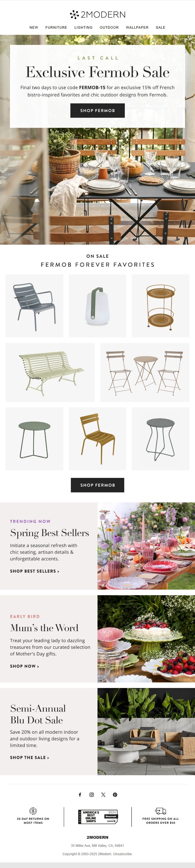The image size is (195, 868).
Task: Click the free shipping truck icon
Action: click(x=161, y=811)
